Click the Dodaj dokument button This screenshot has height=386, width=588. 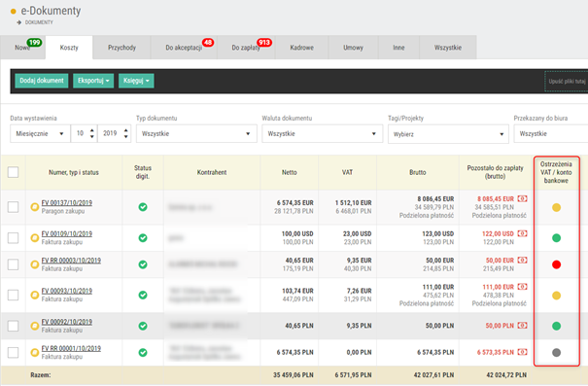(42, 81)
